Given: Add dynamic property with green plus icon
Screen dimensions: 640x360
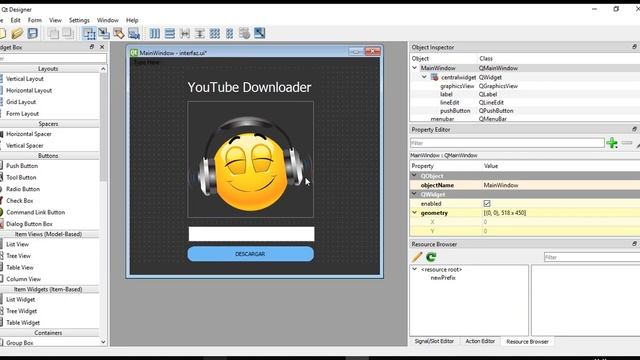Looking at the screenshot, I should (612, 143).
